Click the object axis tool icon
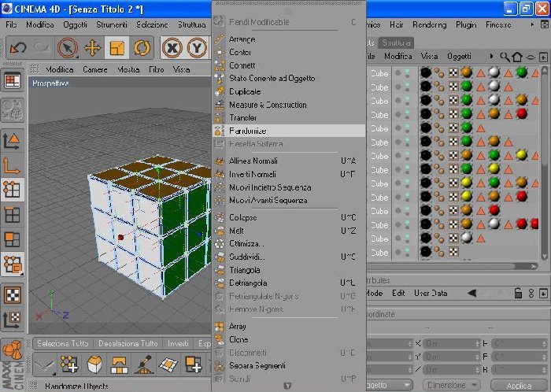 pos(13,165)
